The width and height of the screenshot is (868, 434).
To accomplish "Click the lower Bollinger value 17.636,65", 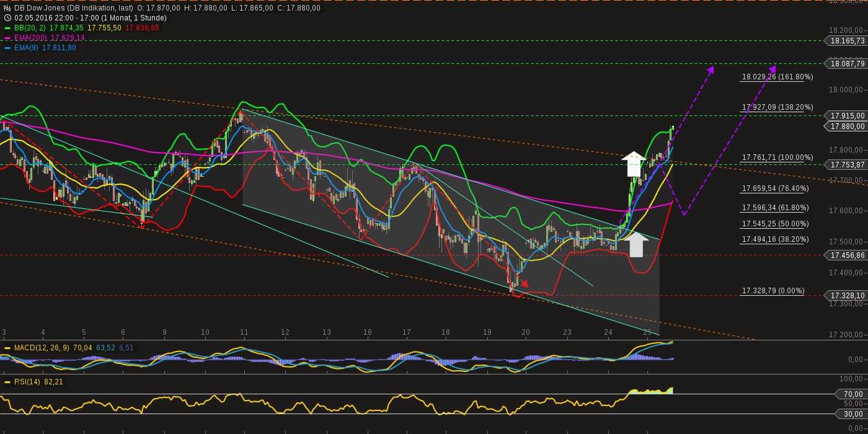I will click(x=142, y=28).
